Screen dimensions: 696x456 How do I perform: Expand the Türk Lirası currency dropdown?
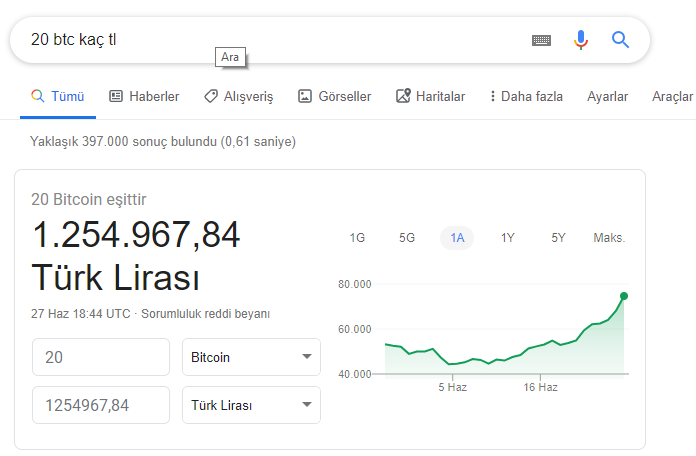(251, 405)
